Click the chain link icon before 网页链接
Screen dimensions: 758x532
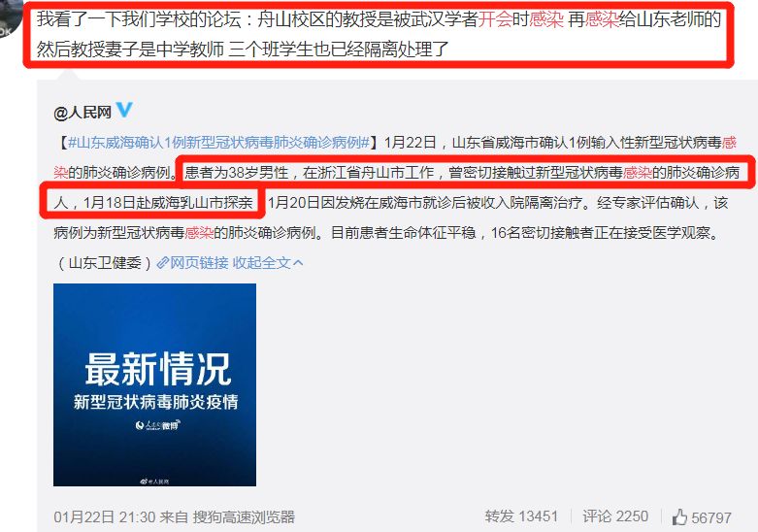tap(162, 263)
